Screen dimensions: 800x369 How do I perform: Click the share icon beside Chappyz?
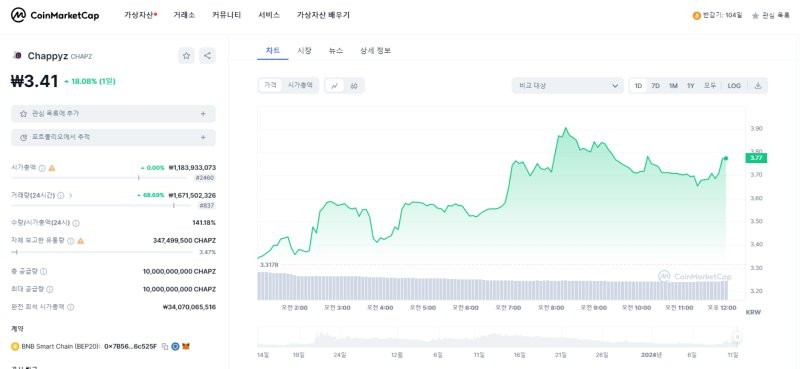click(x=207, y=56)
